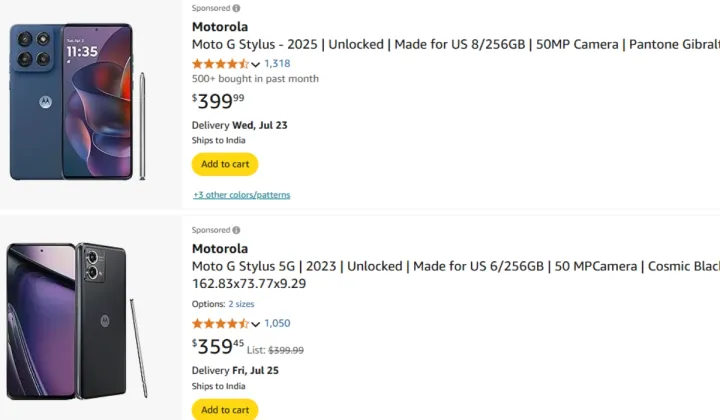View the +3 other colors/patterns link
720x420 pixels.
pos(242,195)
